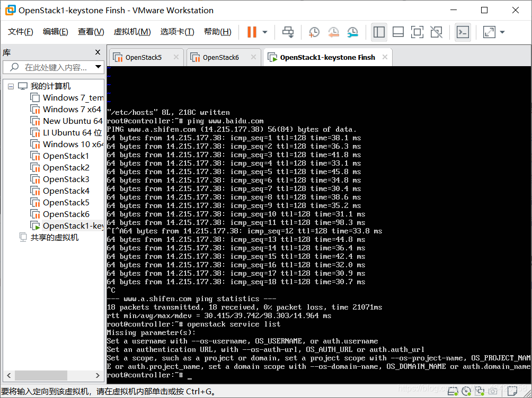Click the send Ctrl+Alt+Del toolbar icon
Image resolution: width=532 pixels, height=398 pixels.
pos(288,32)
